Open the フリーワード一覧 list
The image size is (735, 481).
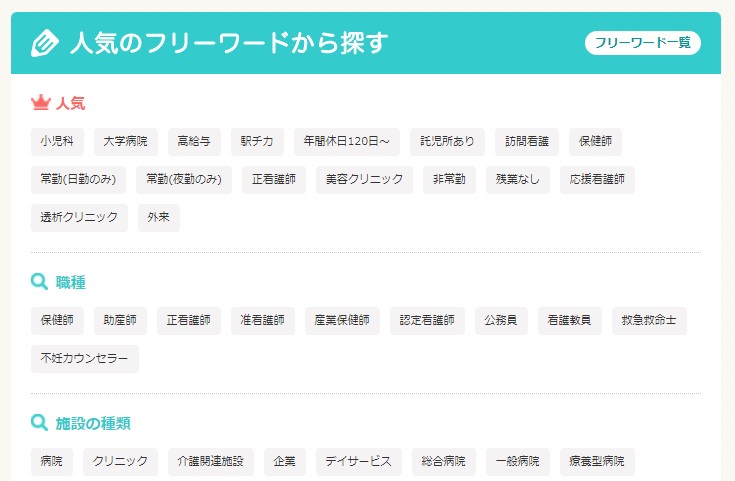pyautogui.click(x=643, y=43)
